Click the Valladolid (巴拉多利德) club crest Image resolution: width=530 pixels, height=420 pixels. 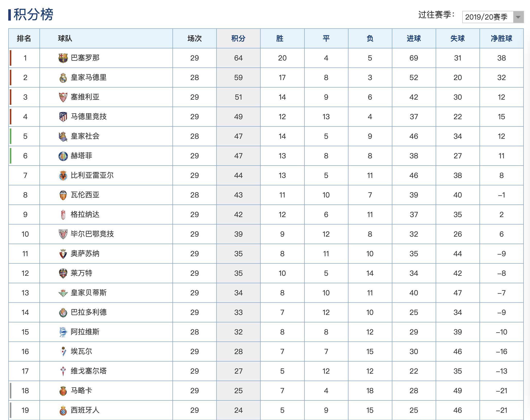[x=63, y=312]
